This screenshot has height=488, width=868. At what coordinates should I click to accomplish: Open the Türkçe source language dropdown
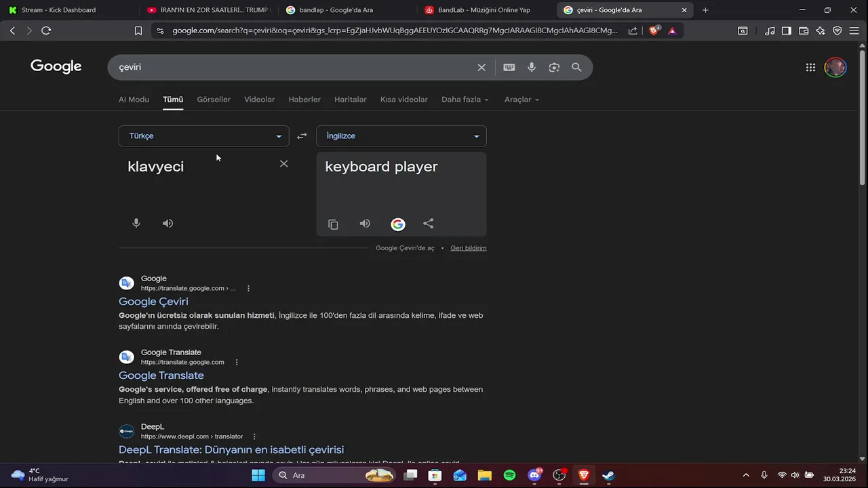click(x=204, y=136)
